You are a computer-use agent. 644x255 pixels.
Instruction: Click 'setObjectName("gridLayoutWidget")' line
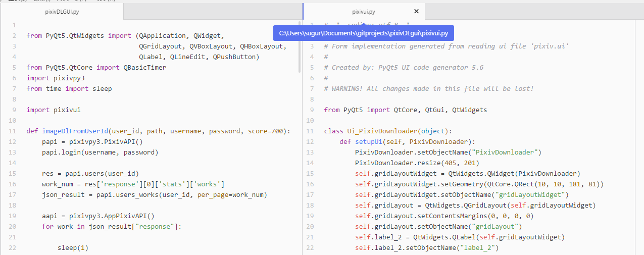(x=462, y=194)
